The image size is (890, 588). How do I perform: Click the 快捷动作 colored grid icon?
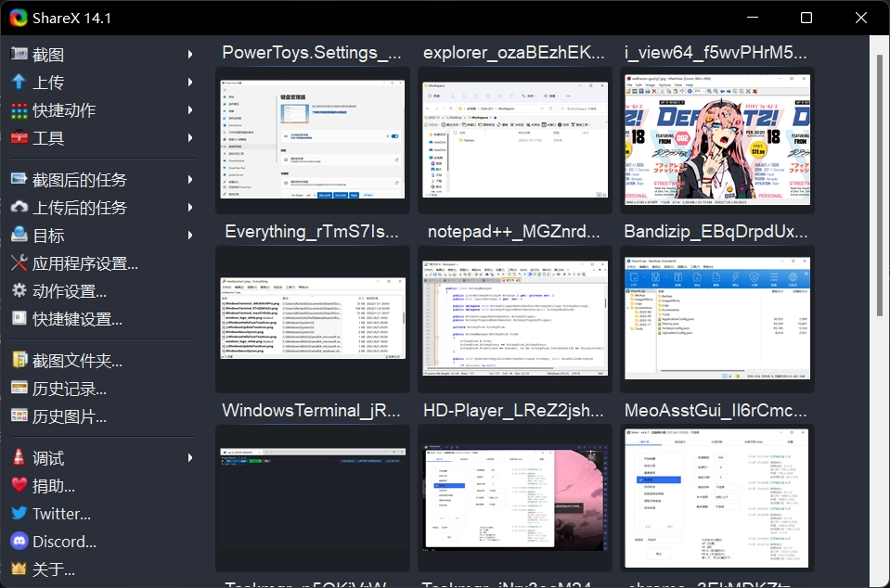(x=19, y=110)
